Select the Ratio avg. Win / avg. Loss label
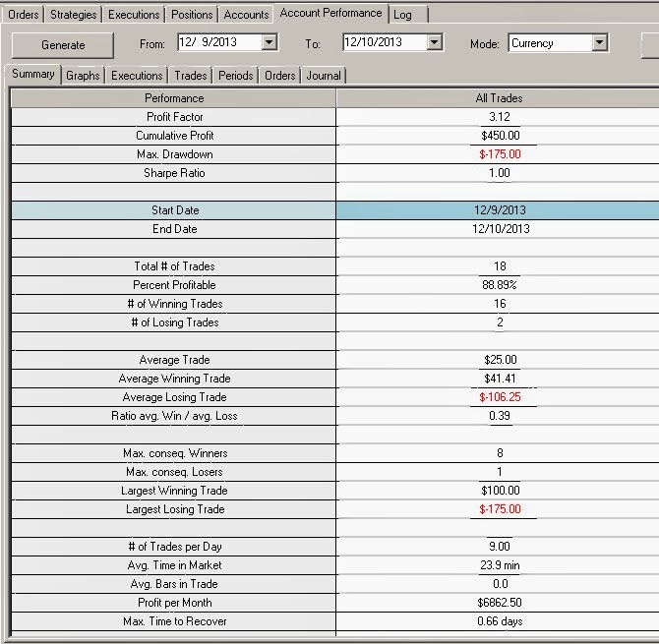 [x=174, y=416]
